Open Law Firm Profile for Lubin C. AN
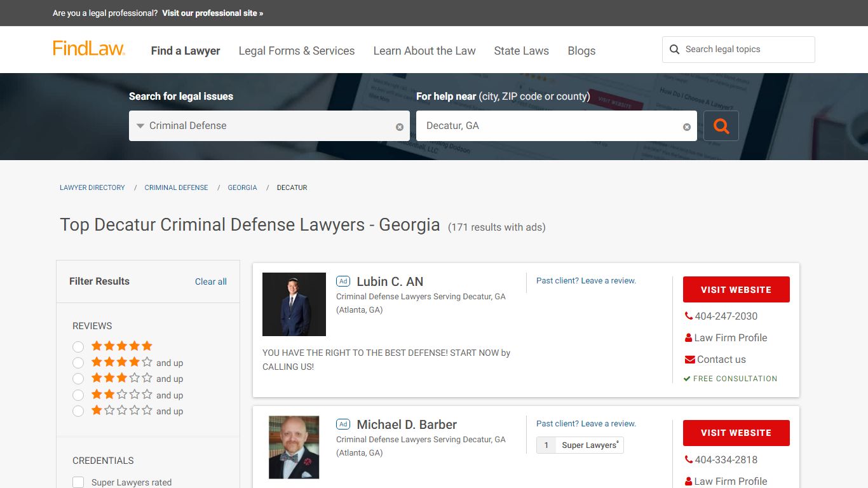This screenshot has height=488, width=868. coord(731,337)
